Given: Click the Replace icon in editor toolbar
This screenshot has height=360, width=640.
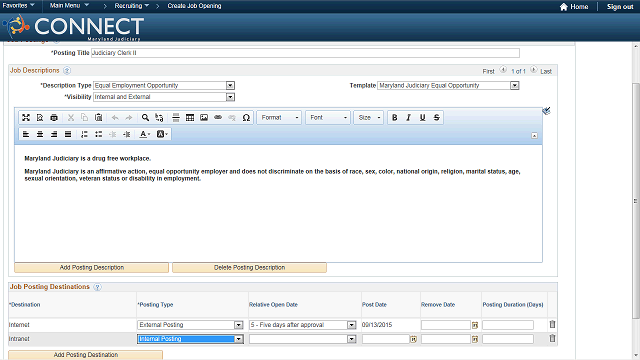Looking at the screenshot, I should (159, 118).
